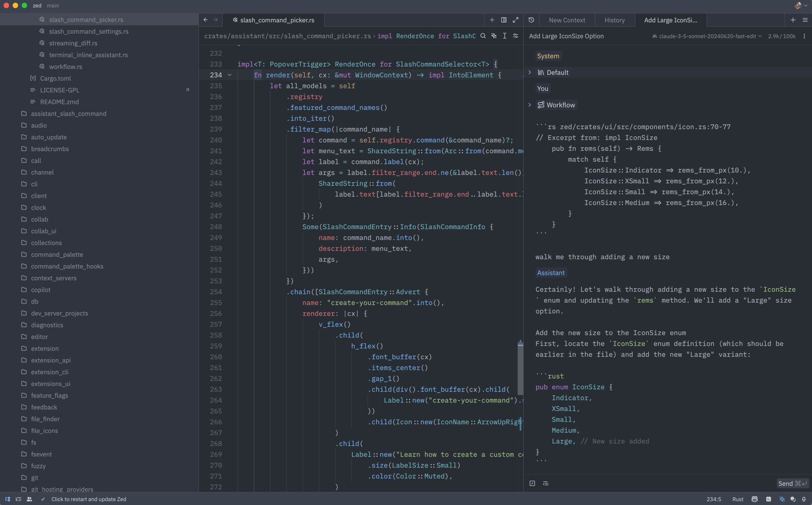Screen dimensions: 812x505
Task: Open the terminal panel from status bar
Action: click(x=768, y=499)
